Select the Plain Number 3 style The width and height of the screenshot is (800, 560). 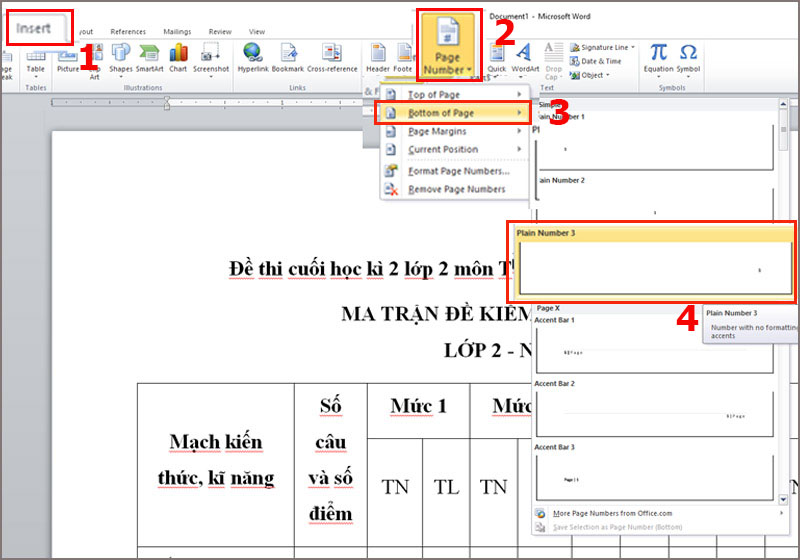[x=652, y=263]
